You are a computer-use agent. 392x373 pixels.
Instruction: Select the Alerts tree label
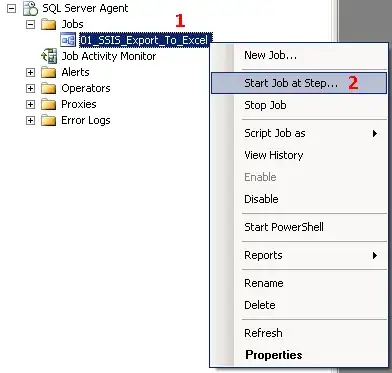coord(75,72)
